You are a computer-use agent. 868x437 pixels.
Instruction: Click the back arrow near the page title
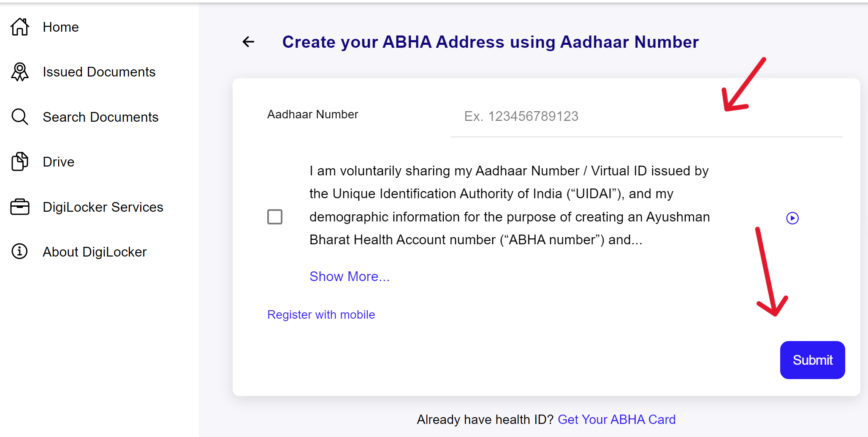coord(248,42)
